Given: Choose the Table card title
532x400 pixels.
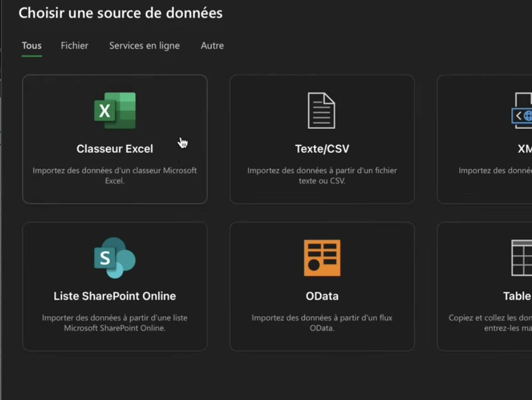Looking at the screenshot, I should (x=517, y=296).
